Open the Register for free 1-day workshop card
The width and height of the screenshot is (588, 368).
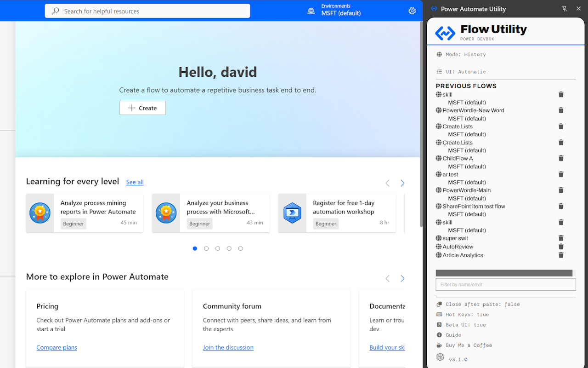tap(337, 213)
